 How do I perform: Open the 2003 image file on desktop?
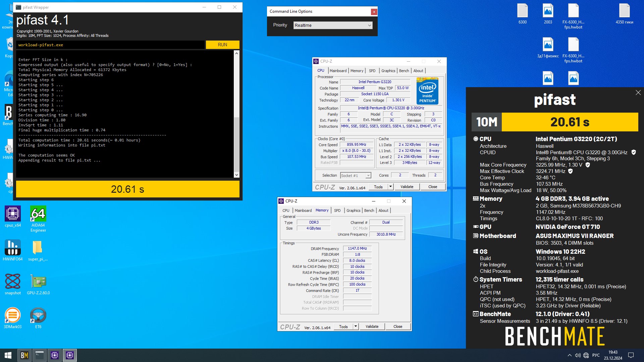(548, 14)
